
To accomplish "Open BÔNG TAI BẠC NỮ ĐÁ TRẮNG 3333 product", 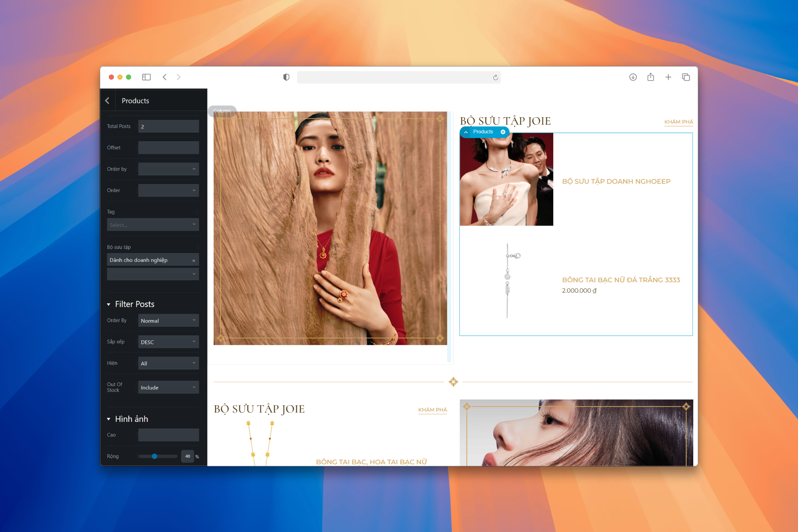I will [x=621, y=280].
